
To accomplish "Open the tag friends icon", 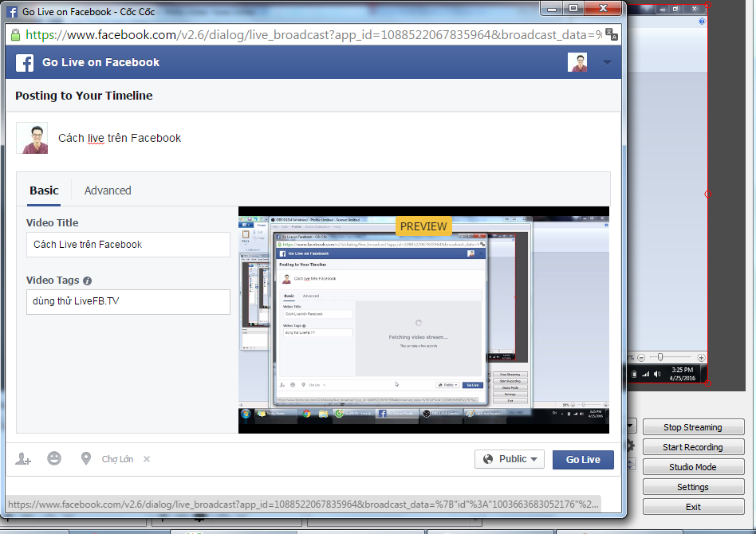I will coord(22,459).
